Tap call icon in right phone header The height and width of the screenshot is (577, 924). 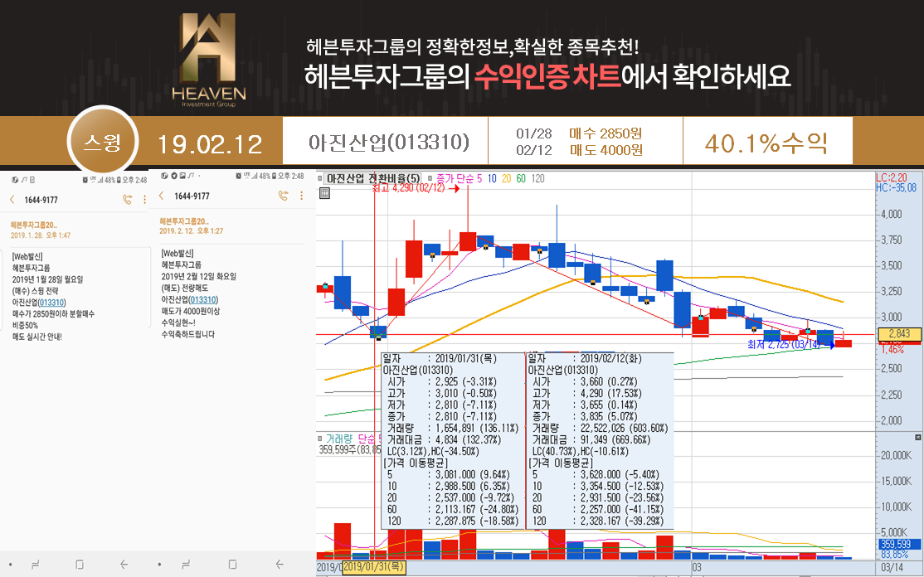point(284,196)
